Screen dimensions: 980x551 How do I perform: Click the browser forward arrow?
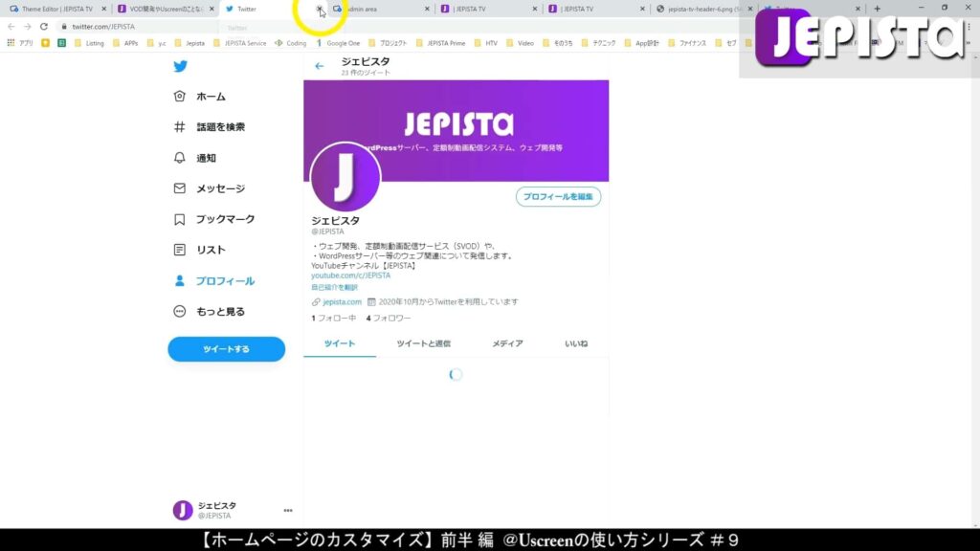(28, 27)
